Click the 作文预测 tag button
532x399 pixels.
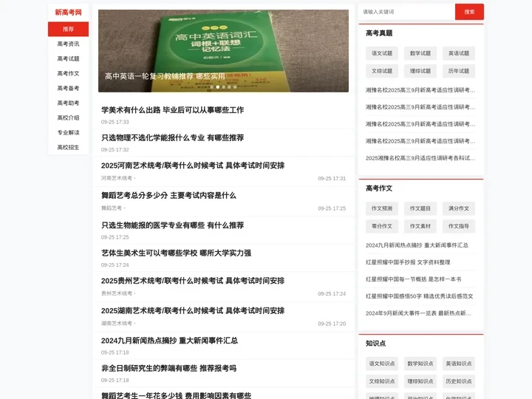[382, 208]
